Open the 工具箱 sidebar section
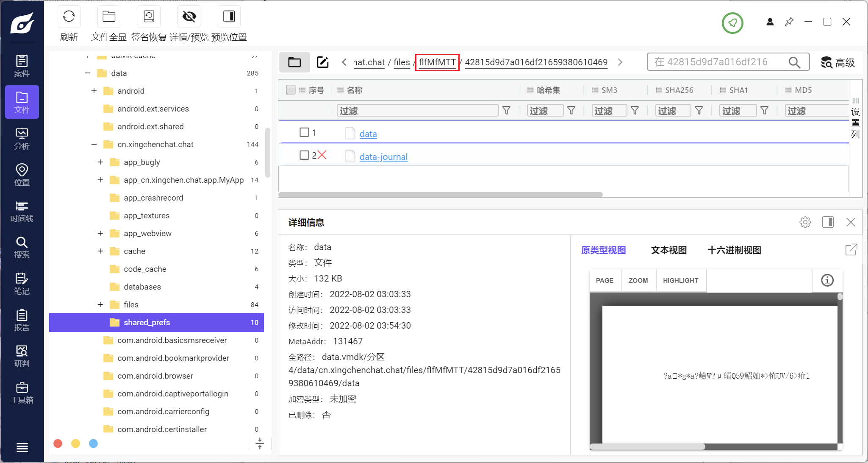Viewport: 868px width, 463px height. (x=22, y=393)
